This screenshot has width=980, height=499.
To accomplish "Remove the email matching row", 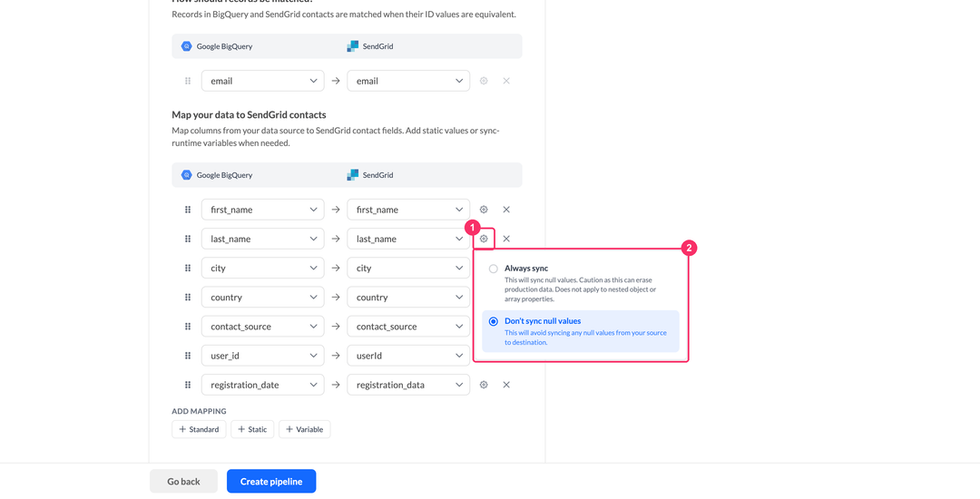I will 506,81.
